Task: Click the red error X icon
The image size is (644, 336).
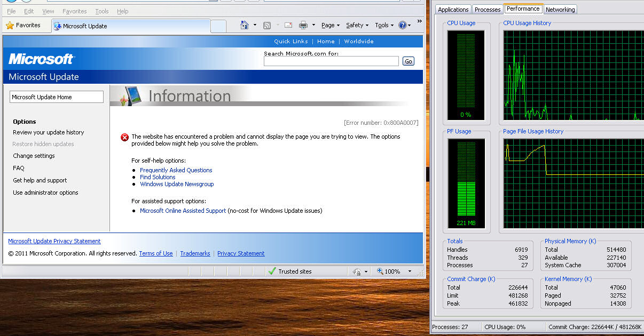Action: tap(125, 137)
